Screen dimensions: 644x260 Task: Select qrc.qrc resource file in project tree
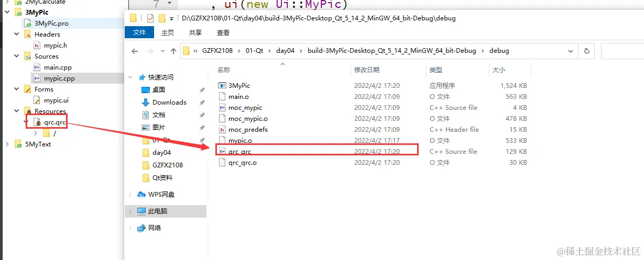(54, 122)
